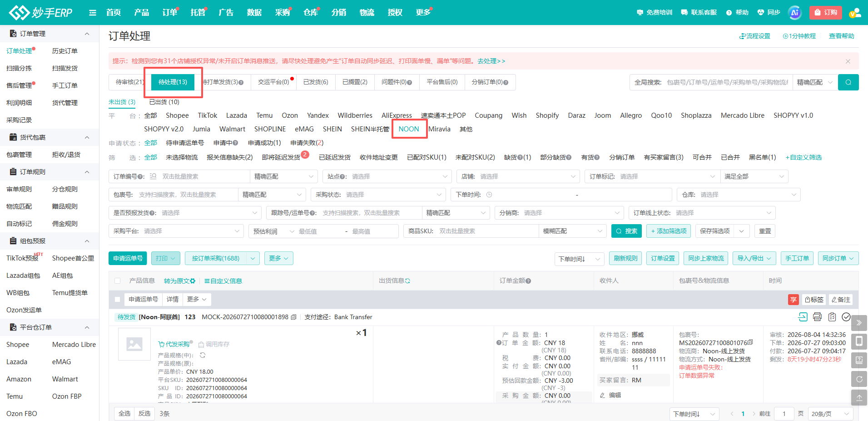
Task: Click the teal transfer-out icon on order row
Action: click(803, 317)
